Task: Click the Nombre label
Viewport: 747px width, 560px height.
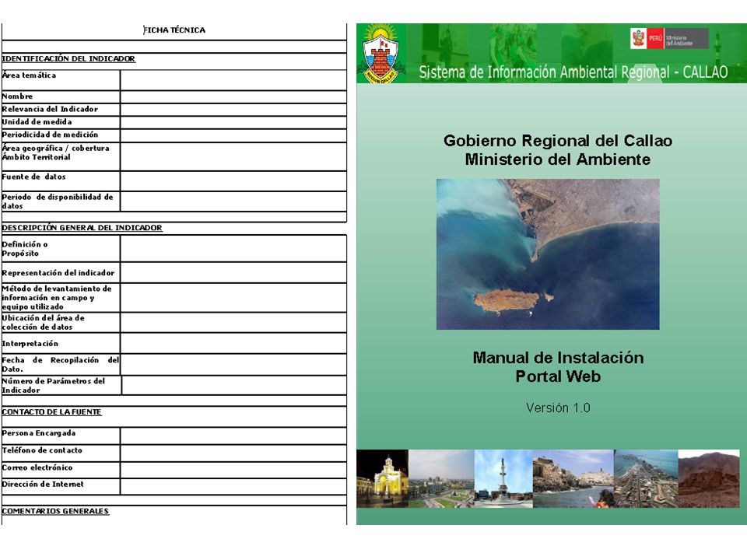Action: pyautogui.click(x=17, y=96)
